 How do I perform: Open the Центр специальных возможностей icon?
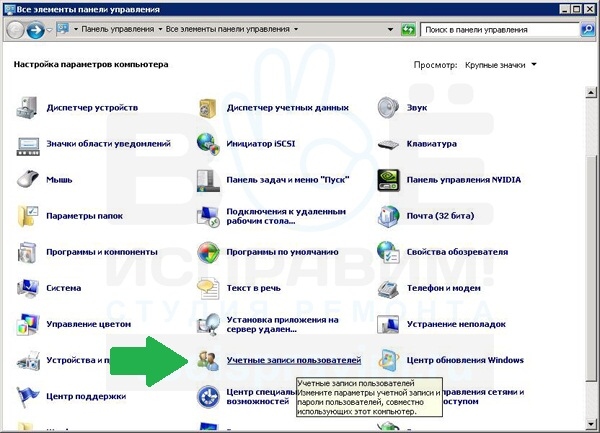(x=208, y=397)
